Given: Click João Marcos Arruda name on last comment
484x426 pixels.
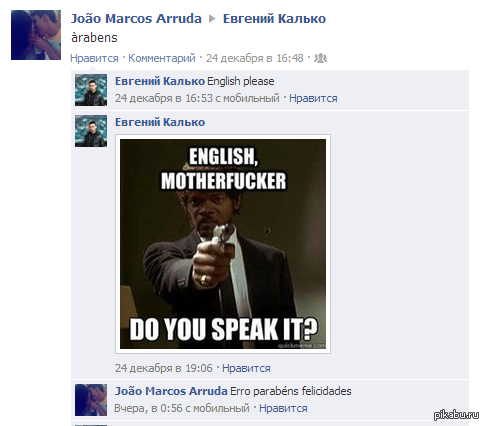Looking at the screenshot, I should (x=171, y=391).
